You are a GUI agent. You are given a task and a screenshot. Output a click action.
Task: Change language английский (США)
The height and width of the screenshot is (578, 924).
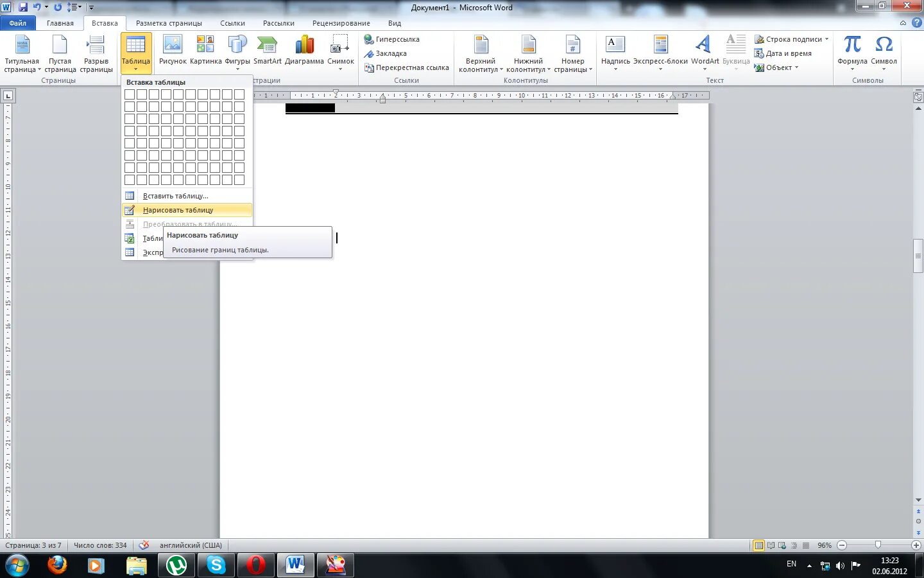point(191,545)
